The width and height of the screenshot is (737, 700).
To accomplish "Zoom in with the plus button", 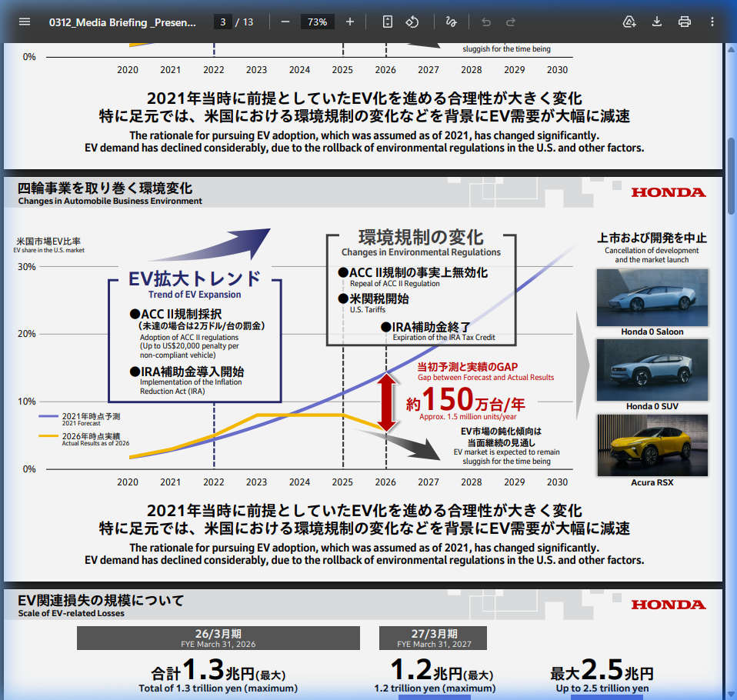I will point(350,22).
